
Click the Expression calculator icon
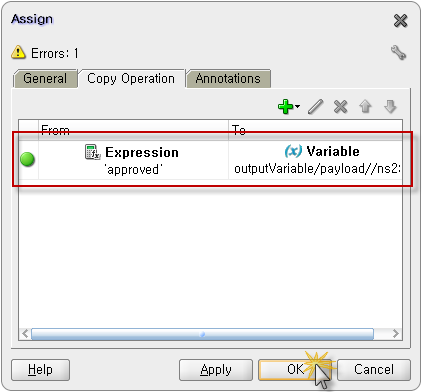tap(92, 152)
